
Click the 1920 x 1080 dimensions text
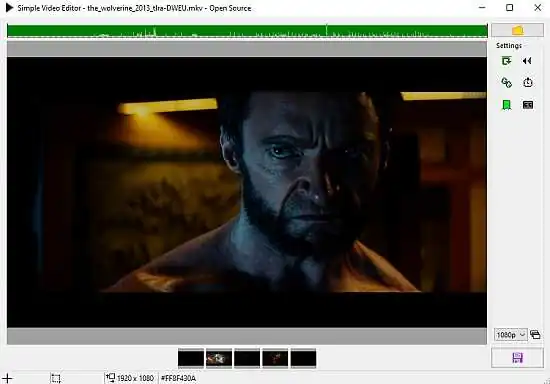(x=135, y=378)
